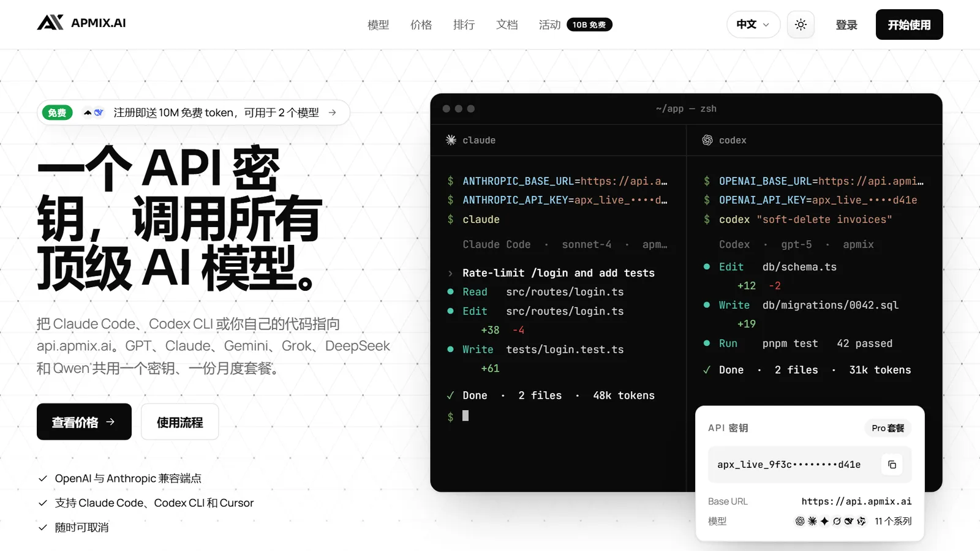Go to the 排行 page
The width and height of the screenshot is (980, 551).
(464, 24)
